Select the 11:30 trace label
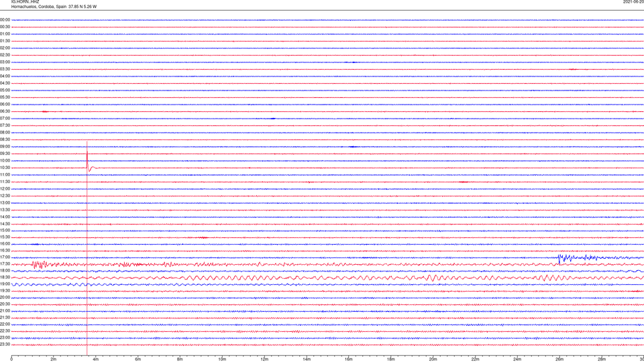This screenshot has height=362, width=644. [x=5, y=182]
